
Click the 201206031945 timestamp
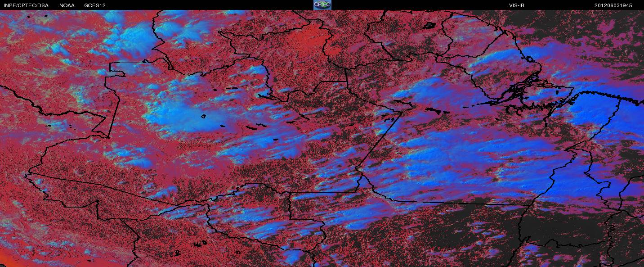[x=613, y=5]
